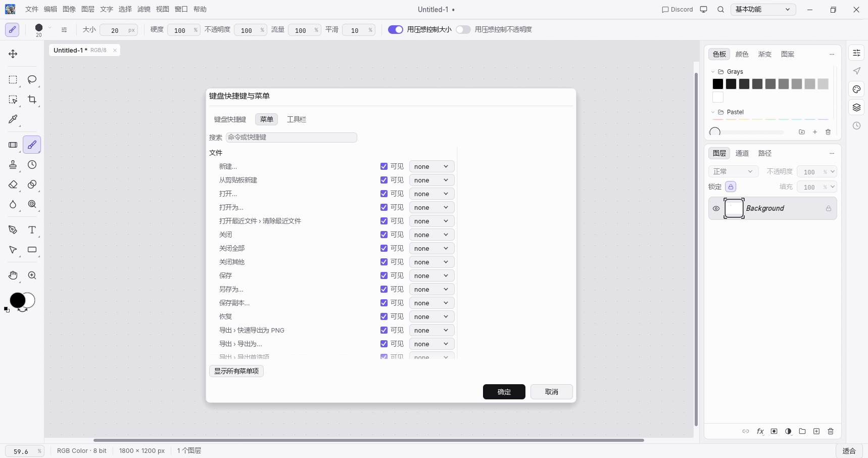
Task: Turn off the 用压感控制大小 toggle
Action: (396, 29)
